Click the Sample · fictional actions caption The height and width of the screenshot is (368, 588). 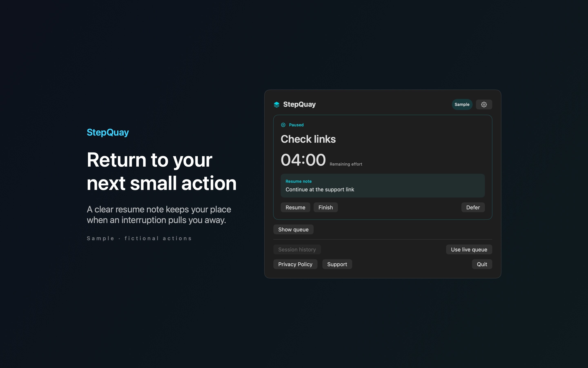coord(139,239)
